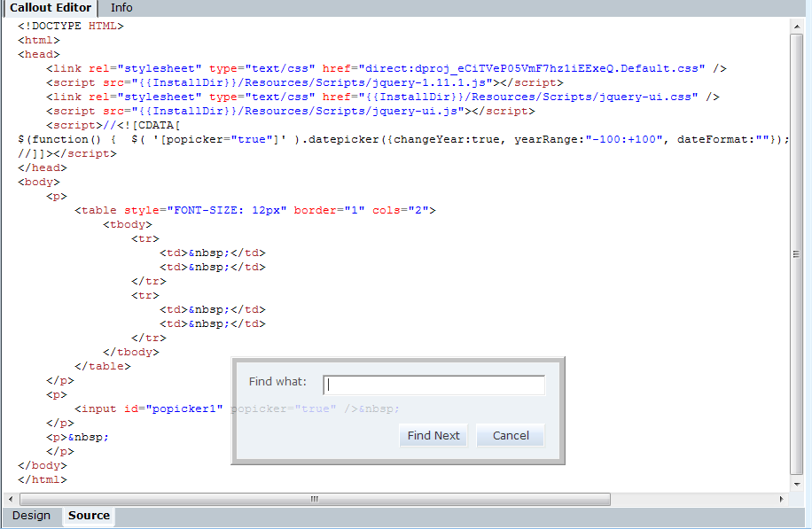Viewport: 812px width, 529px height.
Task: Click the horizontal scrollbar right arrow
Action: pyautogui.click(x=781, y=500)
